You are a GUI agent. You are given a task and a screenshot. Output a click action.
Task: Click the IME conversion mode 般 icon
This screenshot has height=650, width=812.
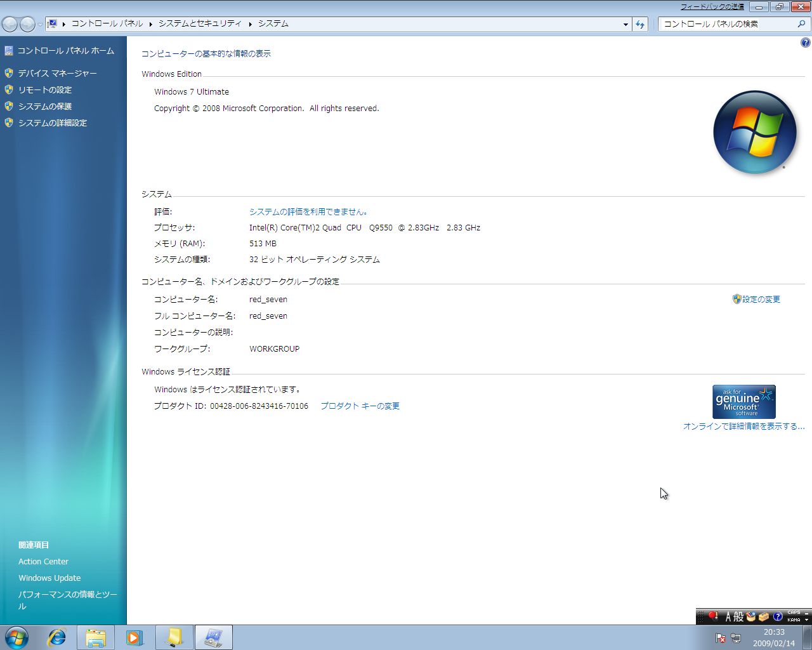[x=738, y=616]
